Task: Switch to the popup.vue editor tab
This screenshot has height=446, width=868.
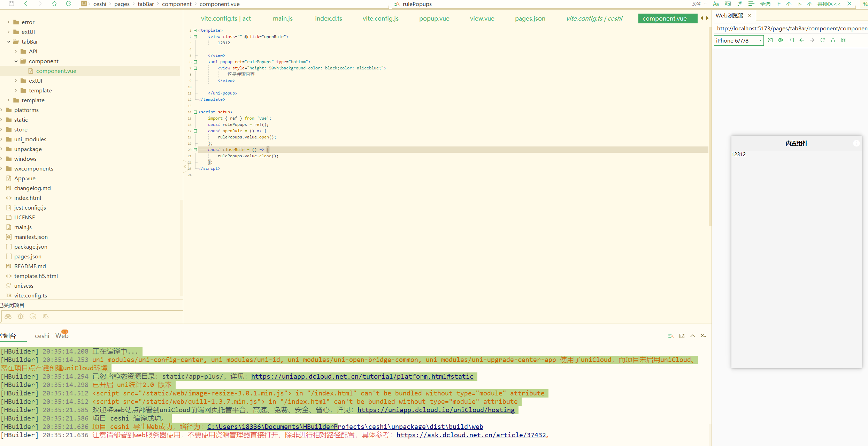Action: pyautogui.click(x=434, y=18)
